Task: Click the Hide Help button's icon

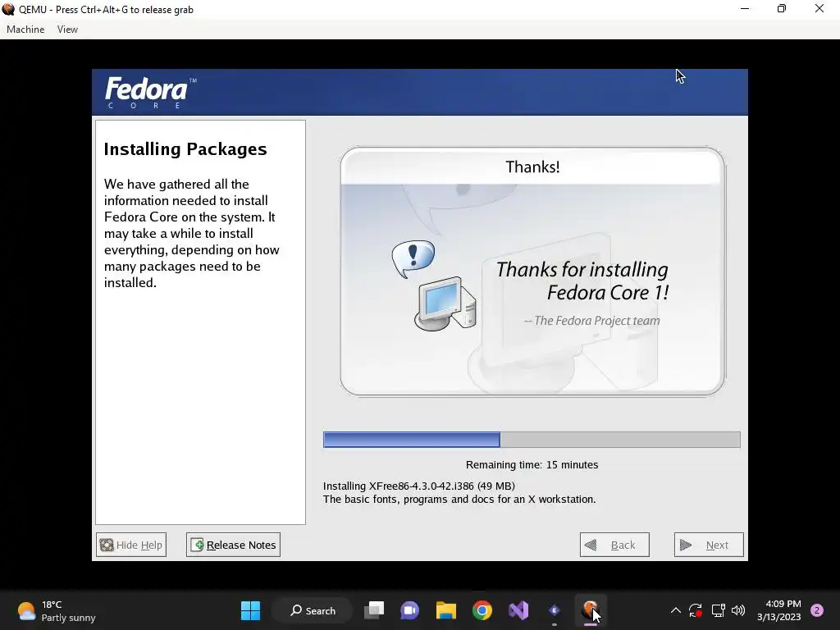Action: (107, 545)
